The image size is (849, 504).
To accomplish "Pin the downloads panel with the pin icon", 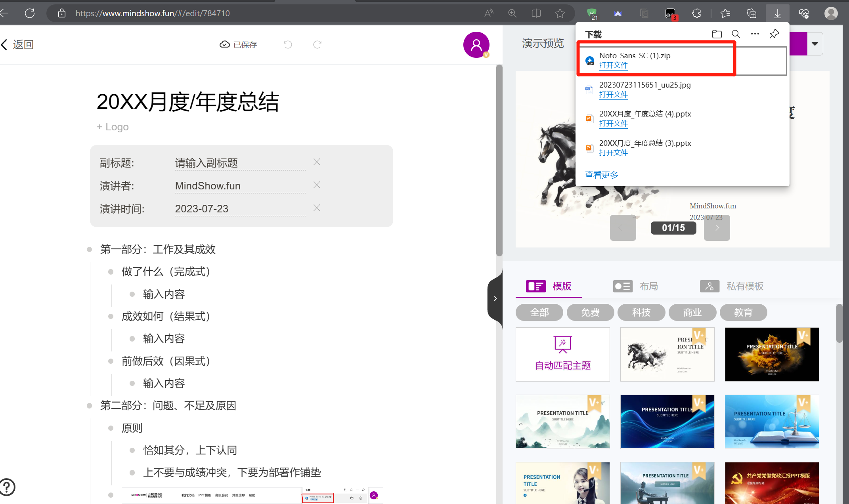I will pyautogui.click(x=774, y=34).
